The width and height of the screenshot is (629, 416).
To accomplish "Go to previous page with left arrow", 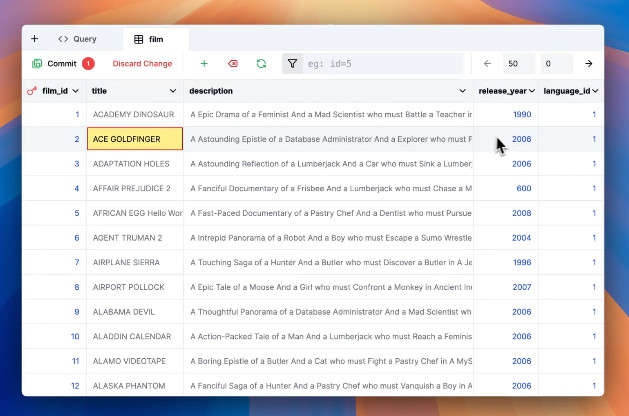I will (x=487, y=63).
